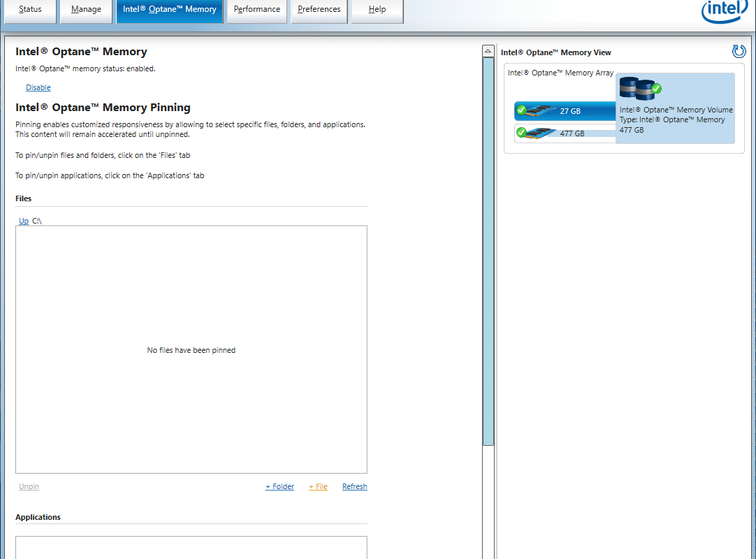Click the 'No files have been pinned' text
The height and width of the screenshot is (559, 756).
coord(191,350)
